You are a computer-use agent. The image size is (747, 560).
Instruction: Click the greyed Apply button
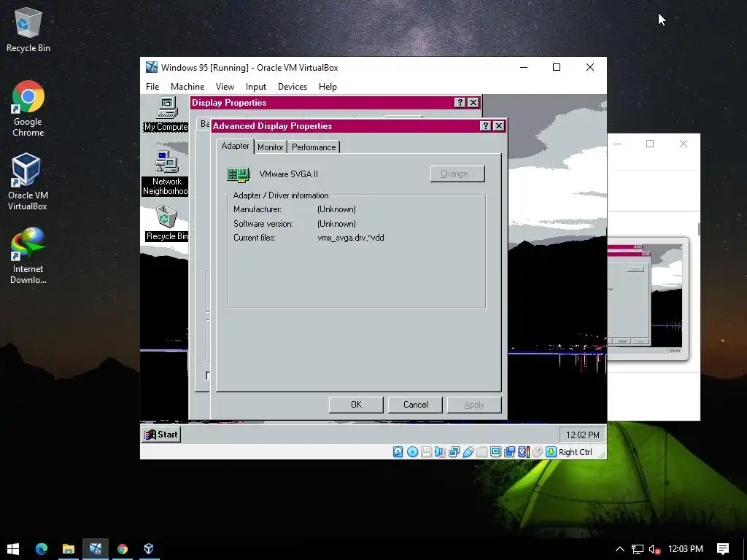[x=474, y=405]
